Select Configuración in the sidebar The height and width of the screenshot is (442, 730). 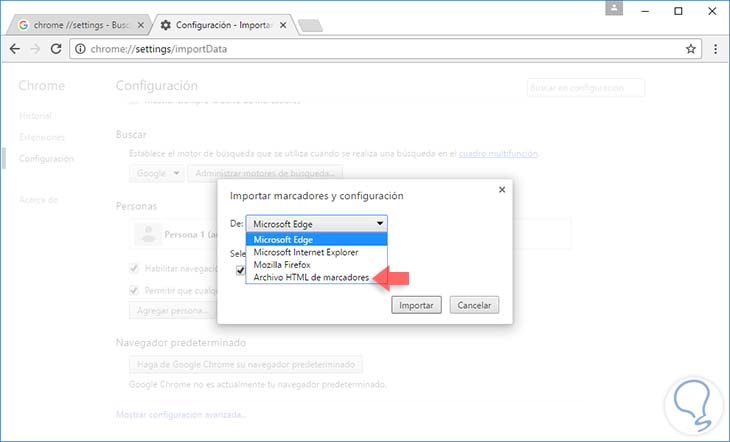click(x=46, y=159)
